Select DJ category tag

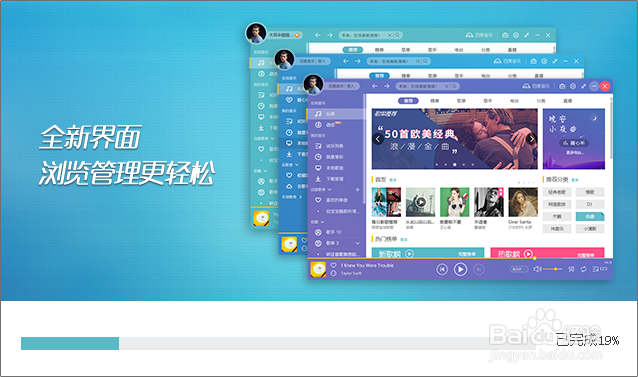(590, 205)
